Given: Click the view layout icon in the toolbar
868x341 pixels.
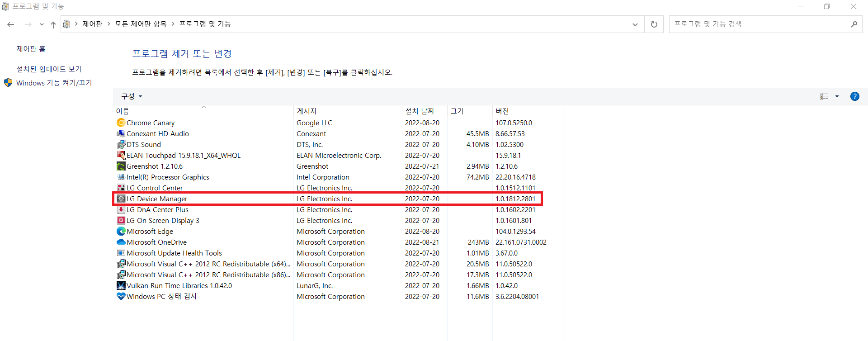Looking at the screenshot, I should pyautogui.click(x=824, y=96).
